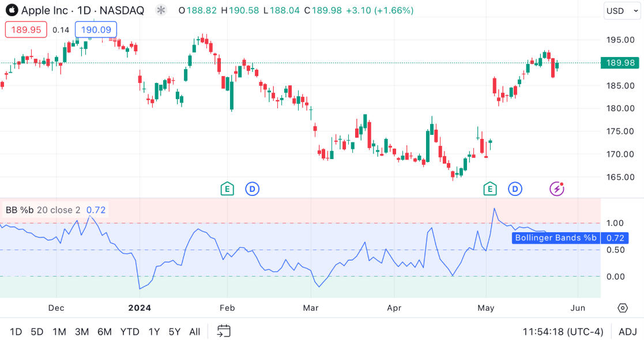The image size is (644, 340).
Task: Select the 1D time range
Action: click(x=16, y=332)
